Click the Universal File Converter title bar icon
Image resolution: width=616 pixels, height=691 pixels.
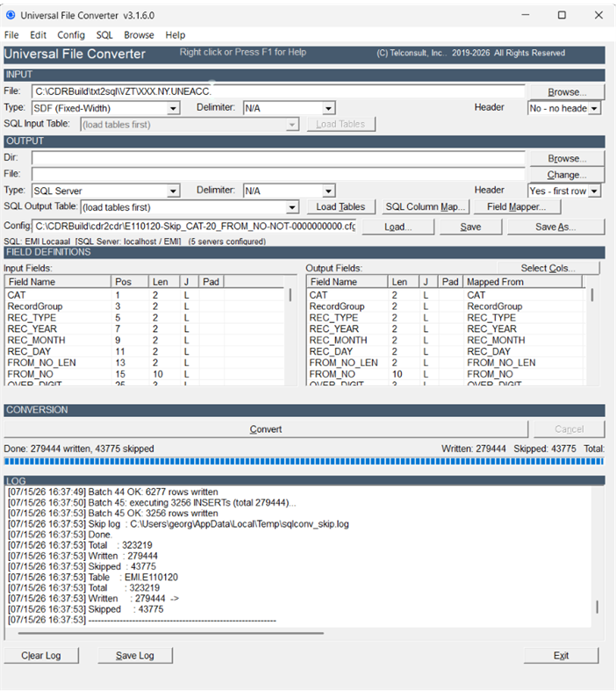coord(11,15)
